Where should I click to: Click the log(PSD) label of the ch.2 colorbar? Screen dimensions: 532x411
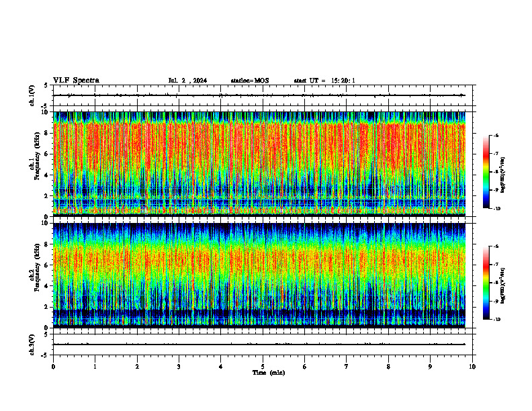coord(503,285)
